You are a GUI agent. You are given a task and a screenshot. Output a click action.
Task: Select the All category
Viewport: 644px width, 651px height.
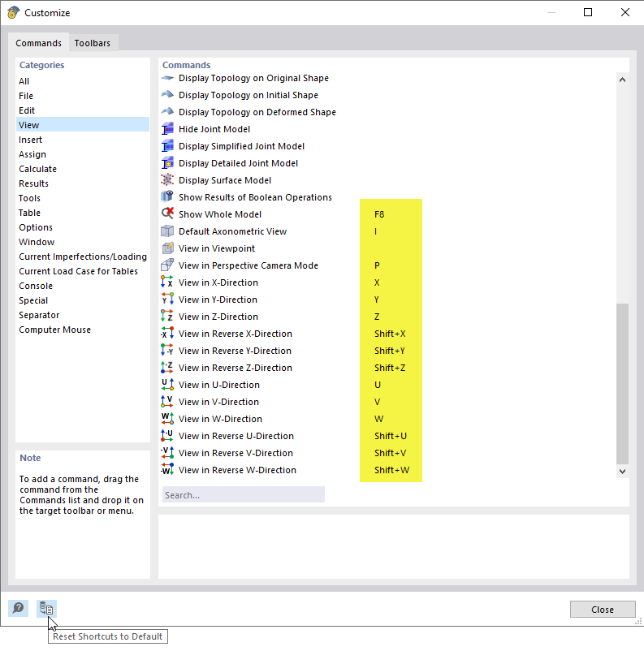point(83,81)
